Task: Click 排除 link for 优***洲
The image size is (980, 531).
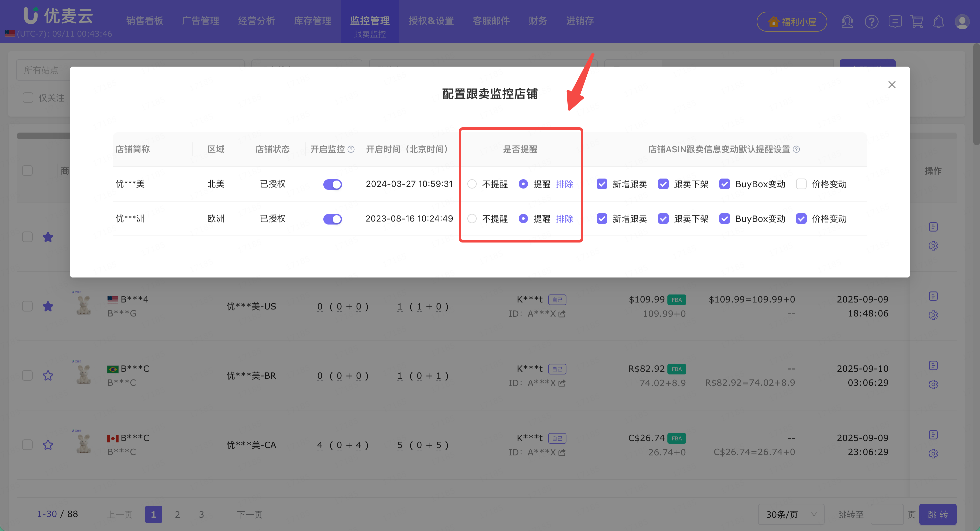Action: point(565,219)
